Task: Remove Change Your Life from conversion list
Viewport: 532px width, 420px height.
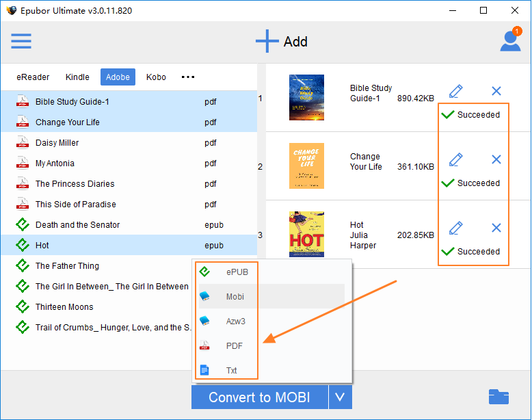Action: (496, 159)
